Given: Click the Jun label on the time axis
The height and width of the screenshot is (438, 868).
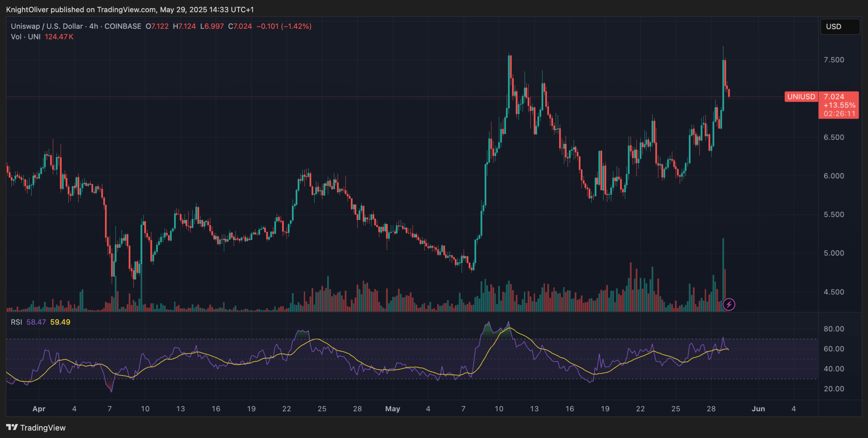Looking at the screenshot, I should 758,409.
